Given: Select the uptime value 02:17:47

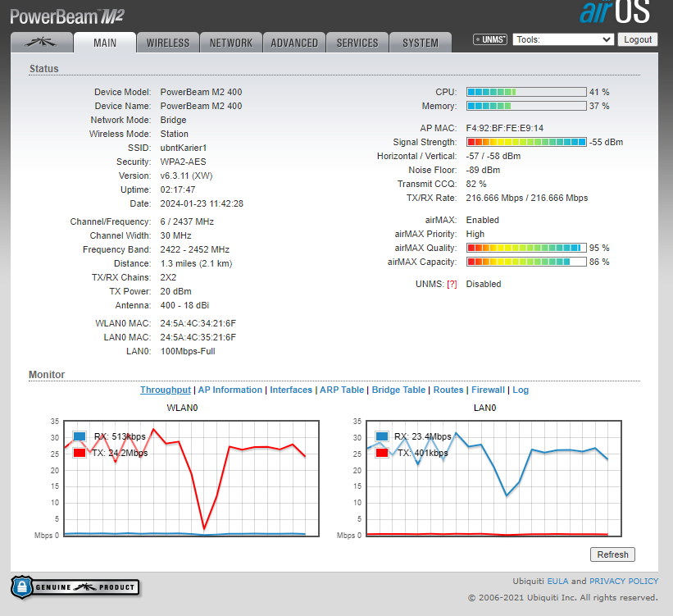Looking at the screenshot, I should pos(178,189).
